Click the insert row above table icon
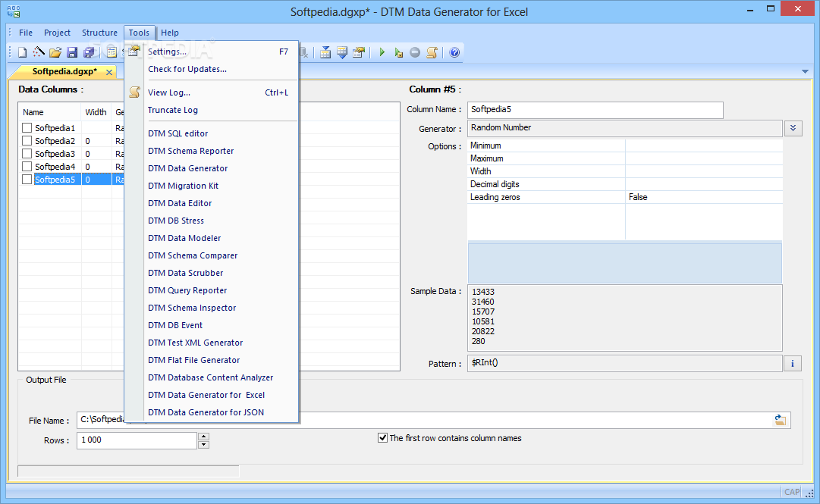 [x=325, y=52]
